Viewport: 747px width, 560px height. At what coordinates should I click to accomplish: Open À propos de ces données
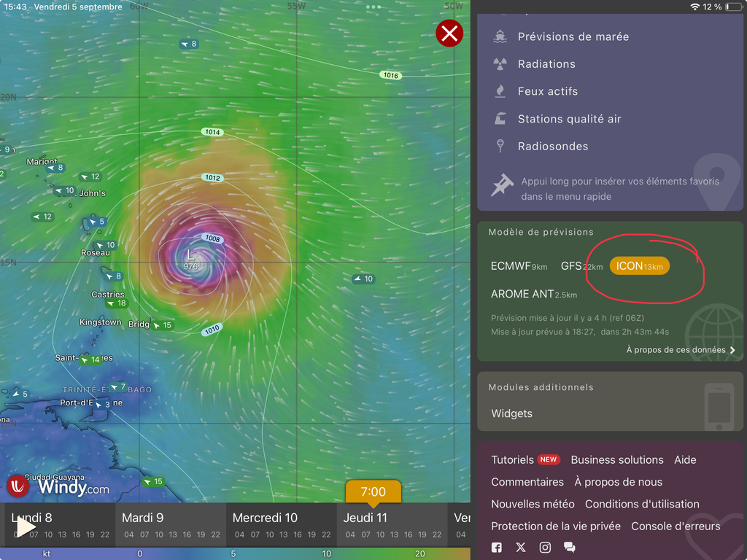[676, 350]
